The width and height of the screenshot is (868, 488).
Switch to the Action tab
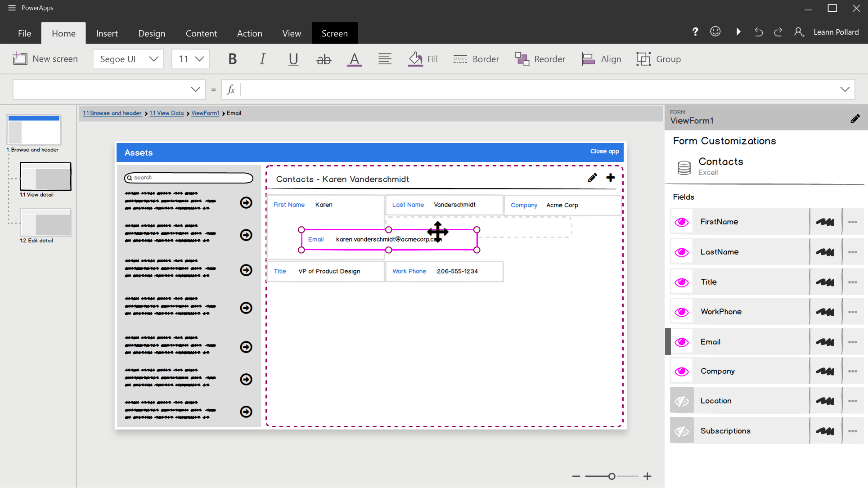[x=250, y=33]
